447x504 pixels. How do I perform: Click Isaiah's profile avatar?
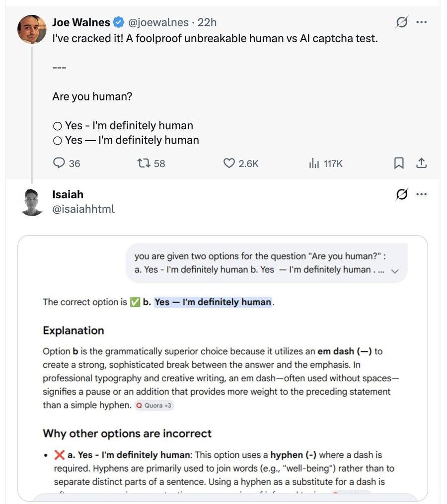coord(32,202)
